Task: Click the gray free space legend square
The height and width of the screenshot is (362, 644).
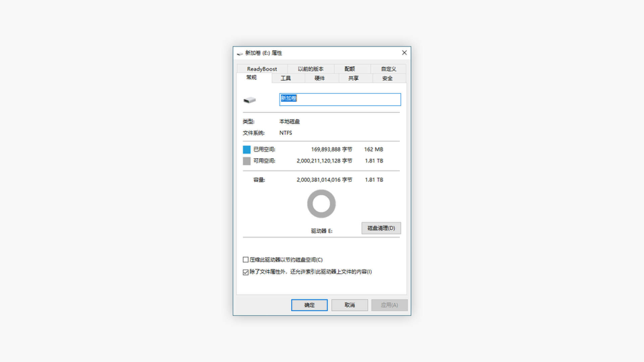Action: pyautogui.click(x=246, y=161)
